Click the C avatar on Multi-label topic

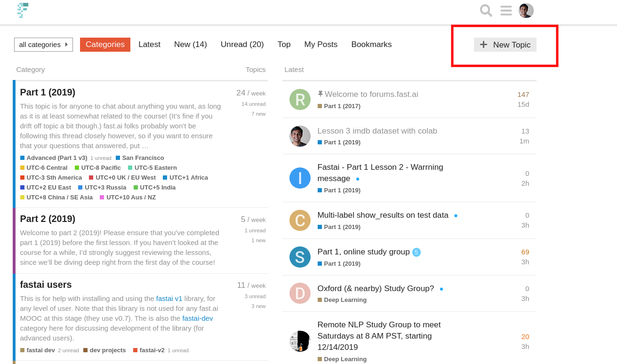[x=300, y=220]
